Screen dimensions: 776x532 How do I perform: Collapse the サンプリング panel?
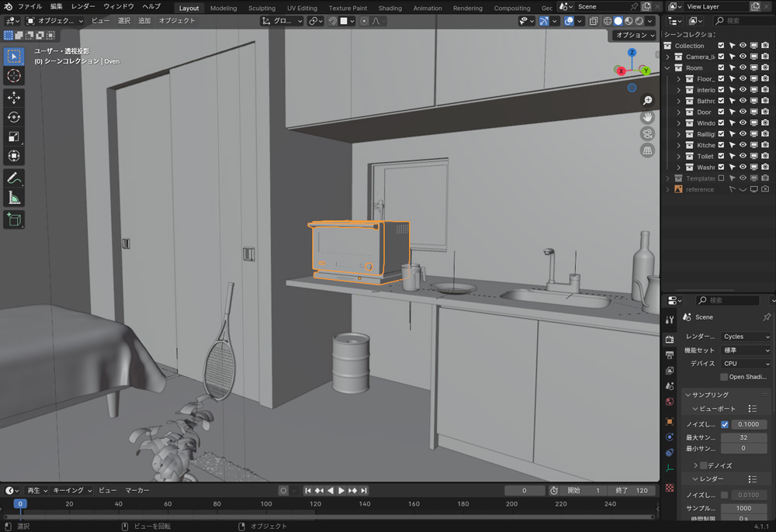[709, 395]
